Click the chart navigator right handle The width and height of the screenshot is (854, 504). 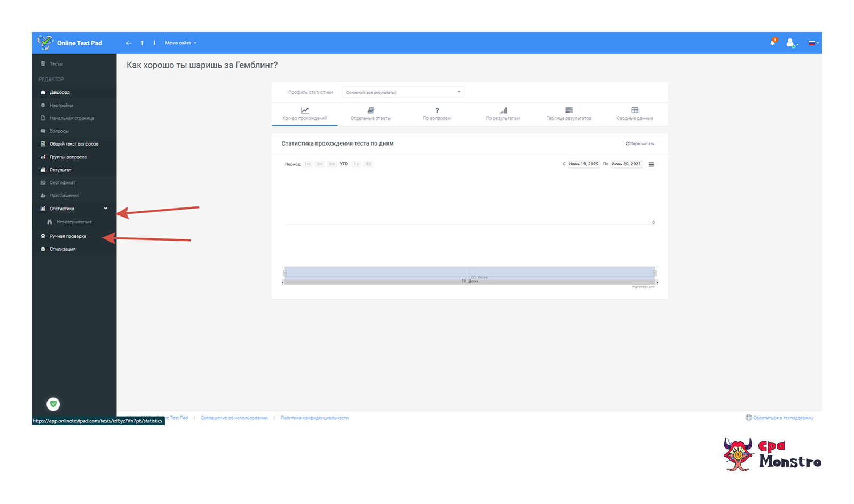coord(654,273)
